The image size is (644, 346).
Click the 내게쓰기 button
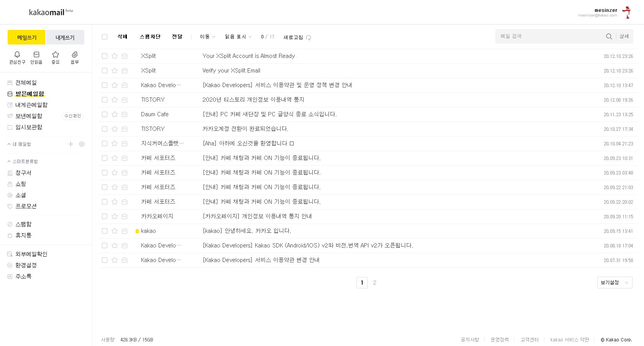point(65,37)
